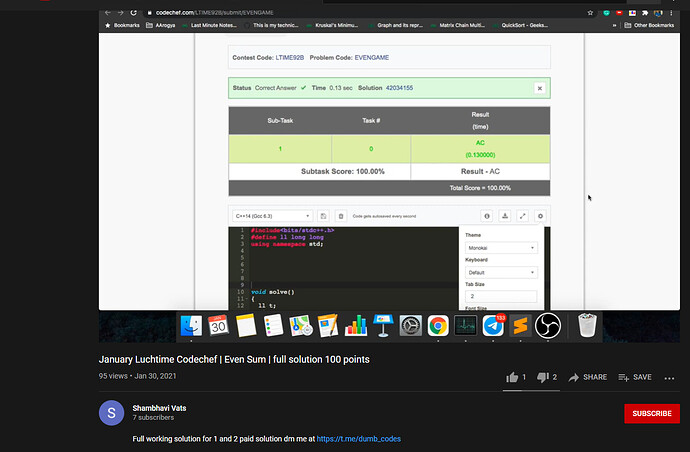The height and width of the screenshot is (452, 690).
Task: Click the SHARE button
Action: pos(587,377)
